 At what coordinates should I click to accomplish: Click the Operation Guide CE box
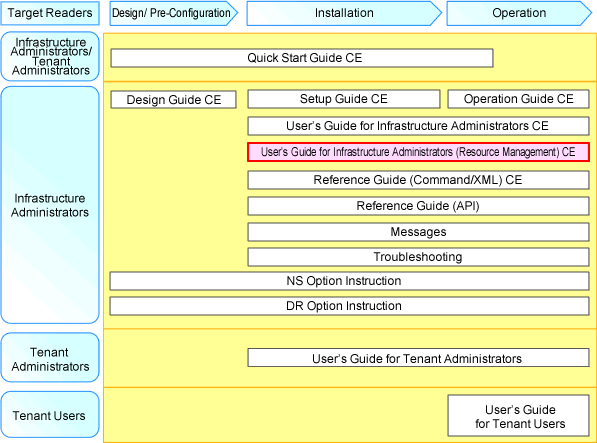click(x=519, y=99)
